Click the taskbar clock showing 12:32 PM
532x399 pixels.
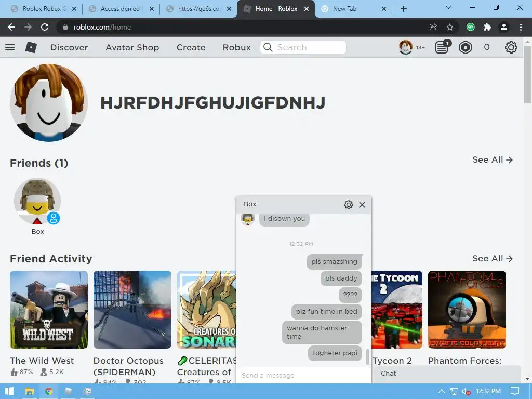488,391
